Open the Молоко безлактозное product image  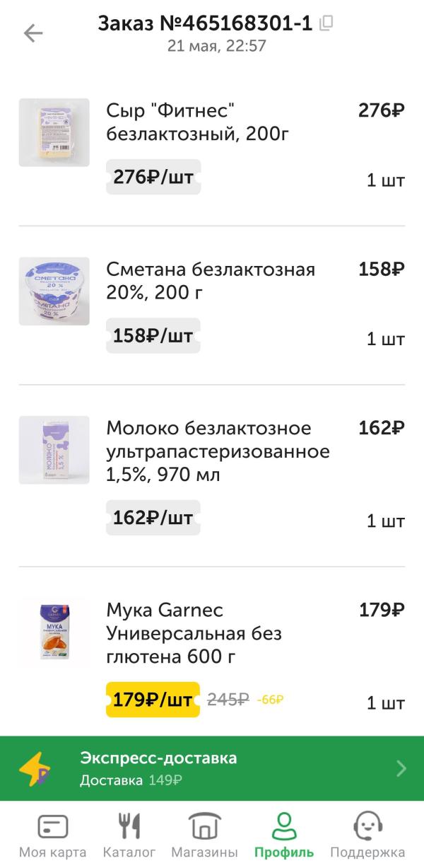pos(54,450)
